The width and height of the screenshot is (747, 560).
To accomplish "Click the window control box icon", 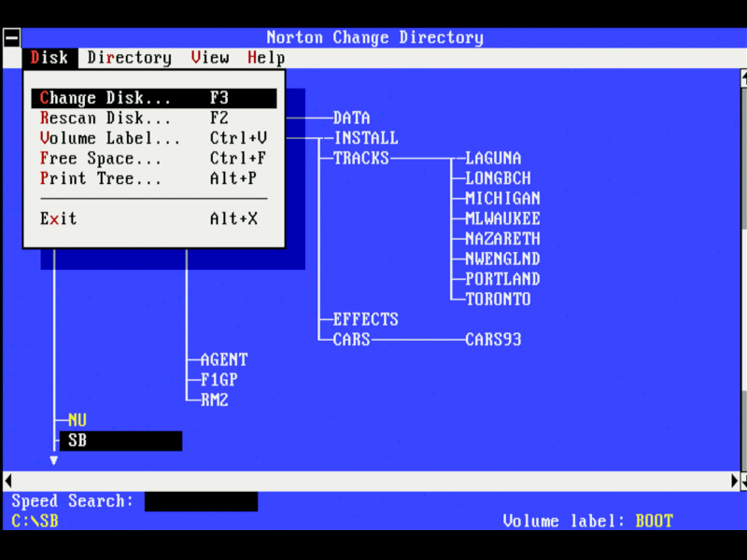I will 12,38.
